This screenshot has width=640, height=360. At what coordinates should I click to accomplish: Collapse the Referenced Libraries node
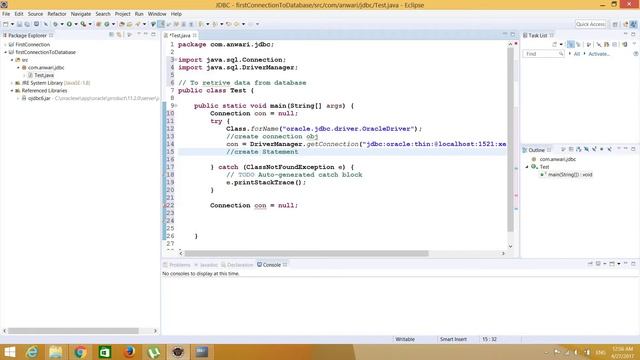(12, 91)
